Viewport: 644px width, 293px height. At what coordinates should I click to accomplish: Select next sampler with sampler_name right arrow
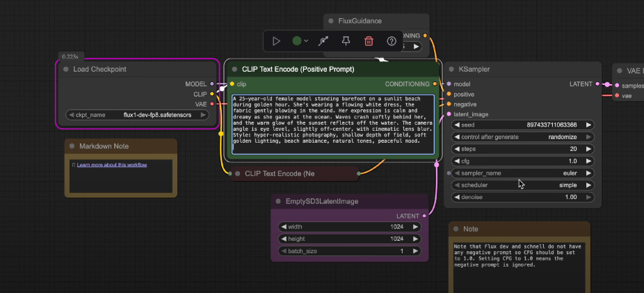point(588,173)
